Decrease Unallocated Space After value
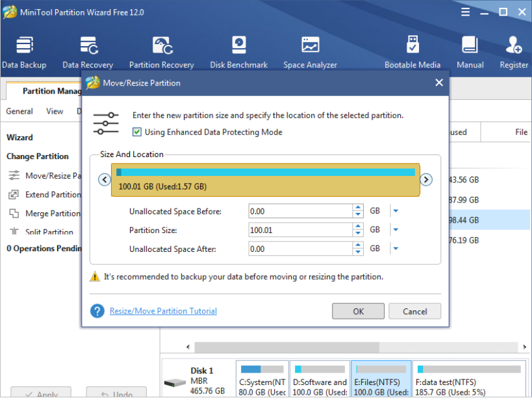The height and width of the screenshot is (398, 532). pos(358,252)
